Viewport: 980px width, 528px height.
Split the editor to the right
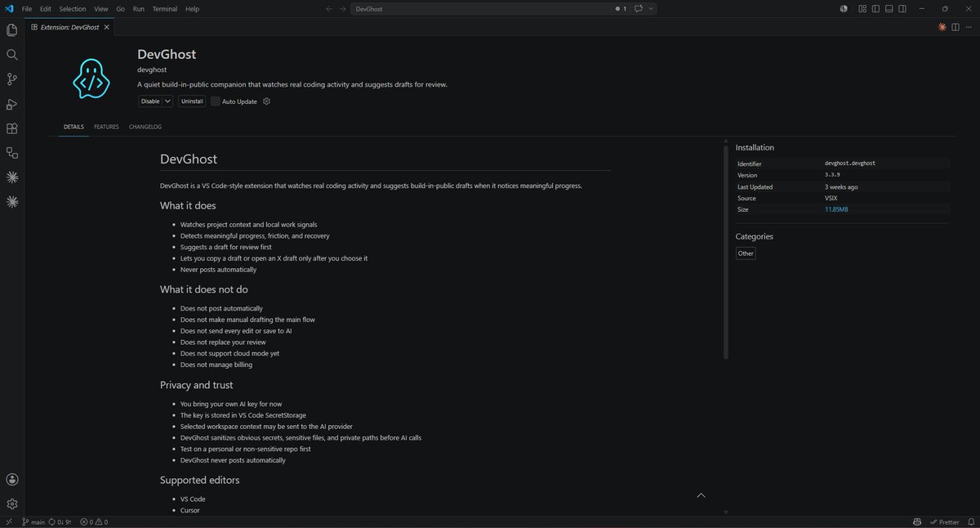[x=955, y=27]
